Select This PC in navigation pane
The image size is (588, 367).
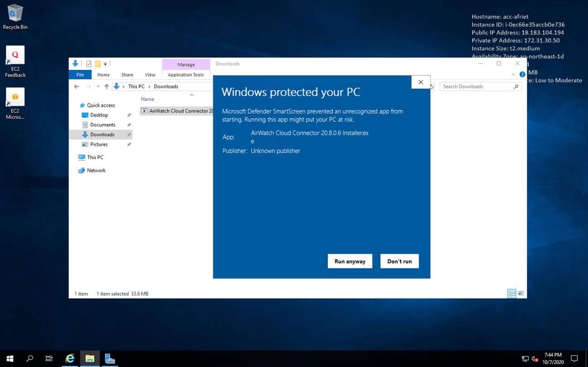coord(95,157)
